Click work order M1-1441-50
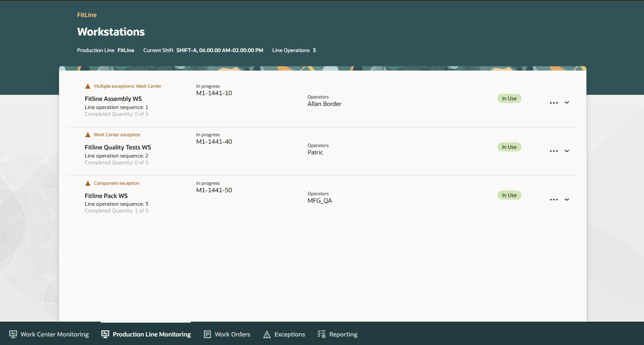 click(x=214, y=190)
